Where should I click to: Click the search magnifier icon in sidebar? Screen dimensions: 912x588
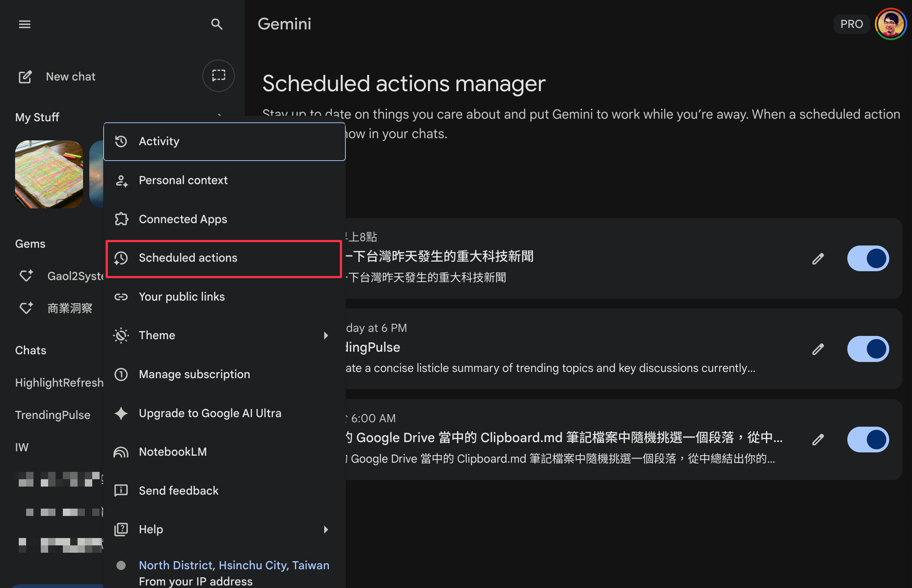216,24
